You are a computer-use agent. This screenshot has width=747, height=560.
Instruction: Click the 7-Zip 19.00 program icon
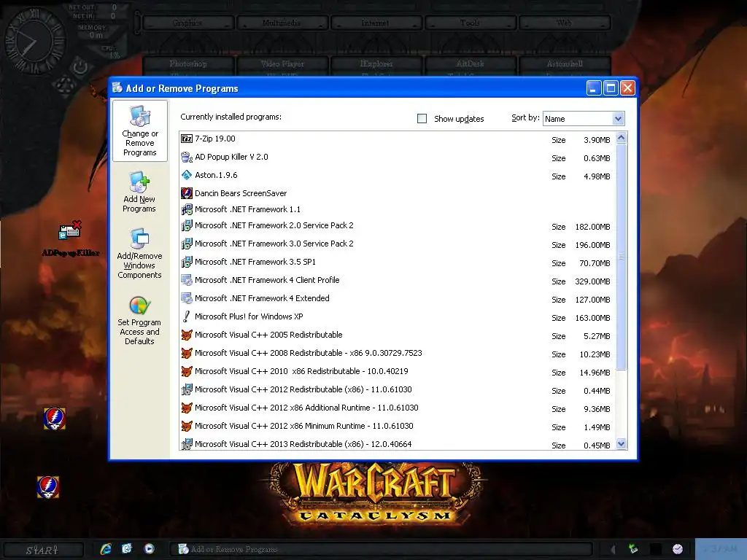(187, 139)
